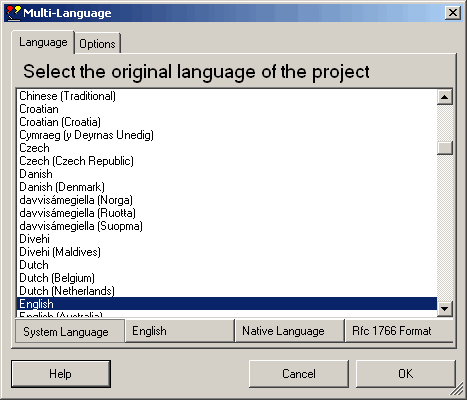Select the Language tab
This screenshot has width=467, height=400.
[x=43, y=42]
